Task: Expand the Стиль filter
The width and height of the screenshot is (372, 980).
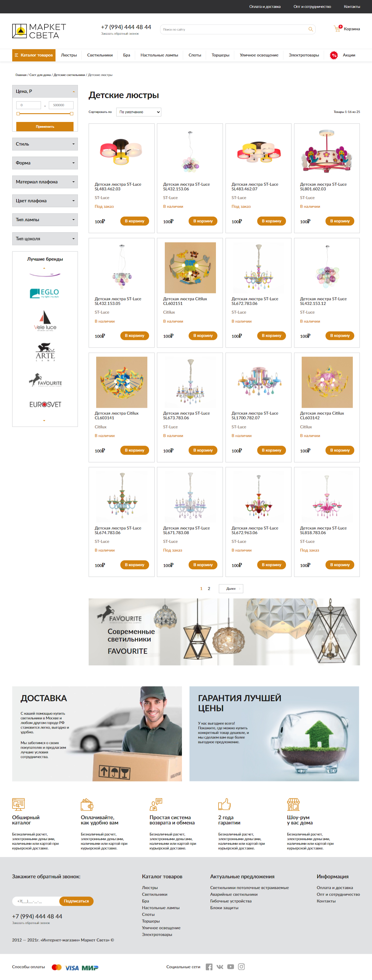Action: pos(45,144)
